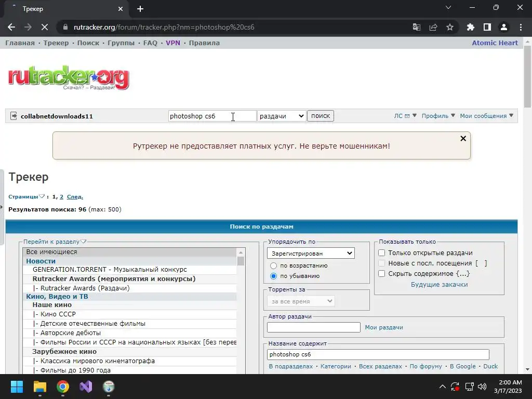Enable 'Только открытые раздачи' checkbox
This screenshot has width=532, height=399.
coord(382,253)
